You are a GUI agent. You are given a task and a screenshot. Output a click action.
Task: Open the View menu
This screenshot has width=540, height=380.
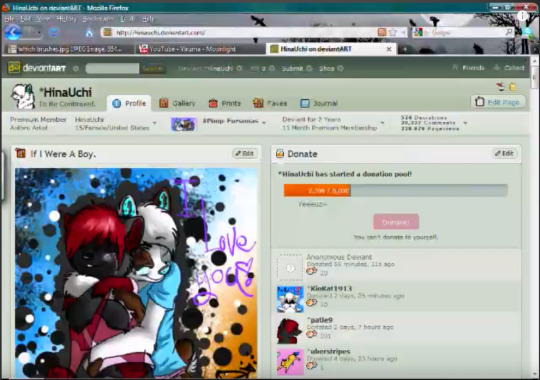coord(43,19)
